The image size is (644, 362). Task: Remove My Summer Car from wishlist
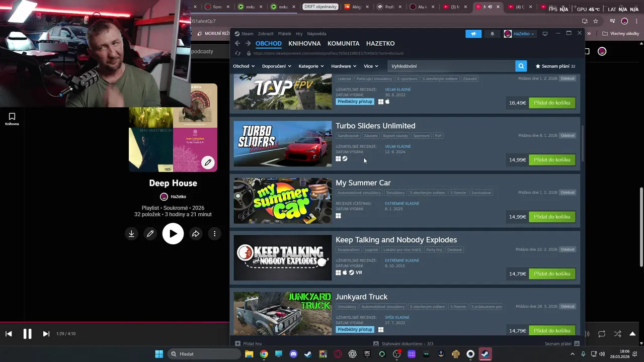[x=568, y=193]
